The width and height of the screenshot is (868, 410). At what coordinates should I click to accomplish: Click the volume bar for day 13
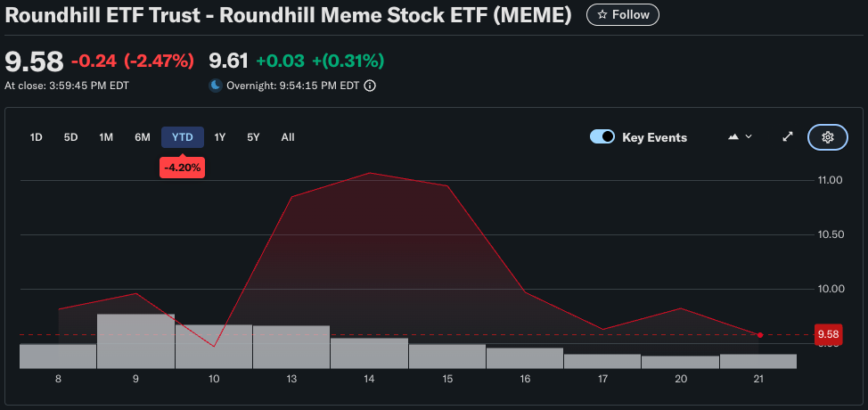tap(291, 347)
